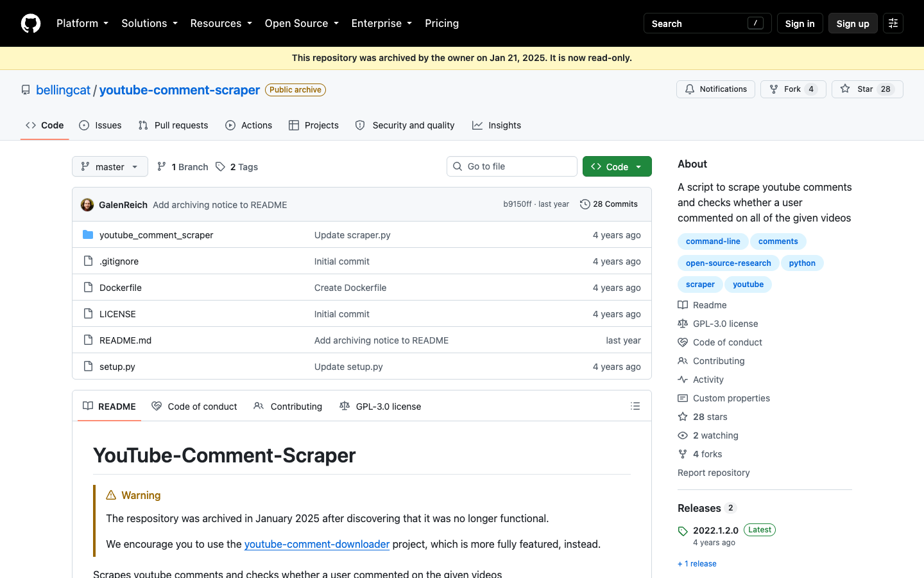The width and height of the screenshot is (924, 578).
Task: Expand the Resources menu
Action: [221, 23]
